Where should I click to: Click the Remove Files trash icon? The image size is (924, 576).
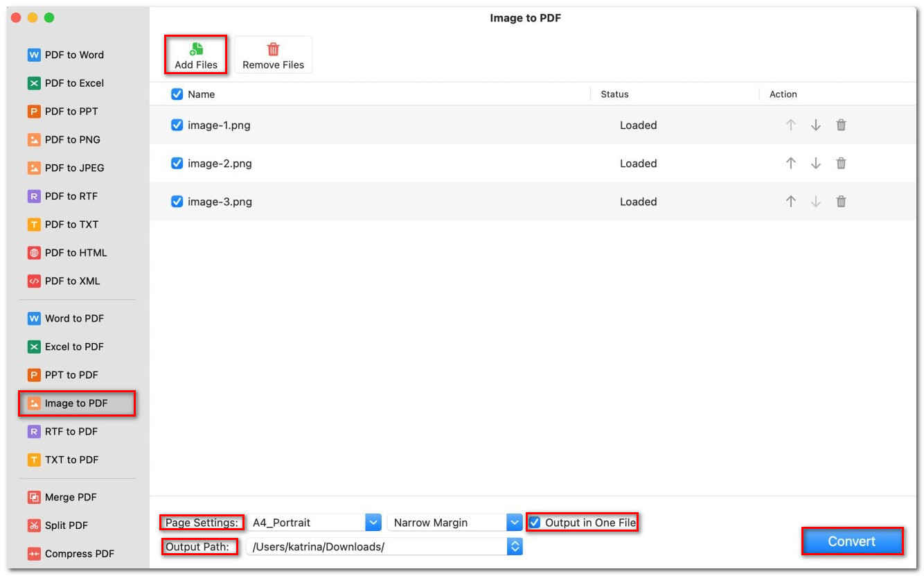[273, 49]
